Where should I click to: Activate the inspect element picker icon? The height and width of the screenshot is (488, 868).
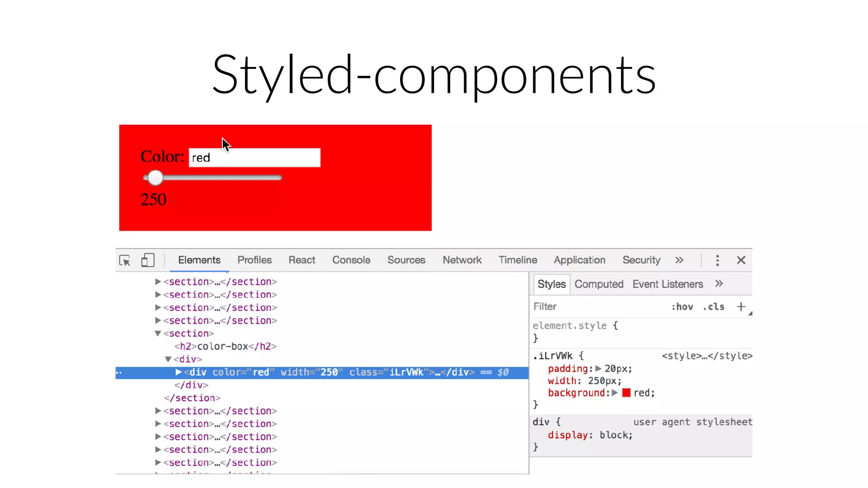tap(125, 260)
